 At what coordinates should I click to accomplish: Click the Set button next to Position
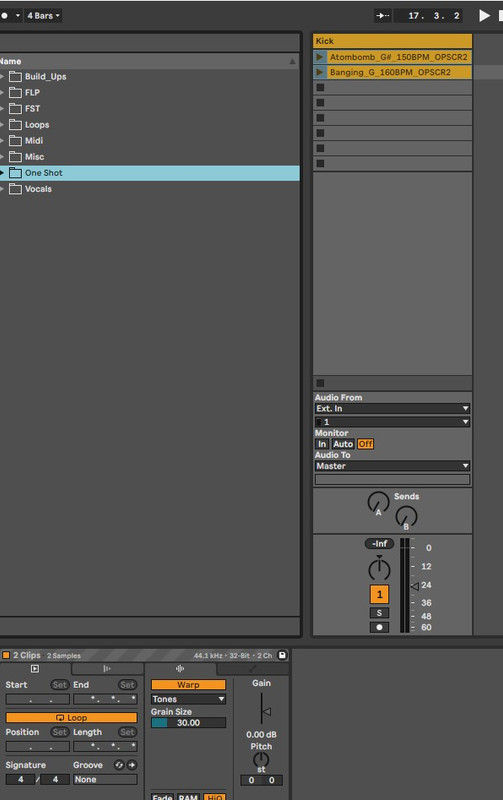tap(60, 732)
